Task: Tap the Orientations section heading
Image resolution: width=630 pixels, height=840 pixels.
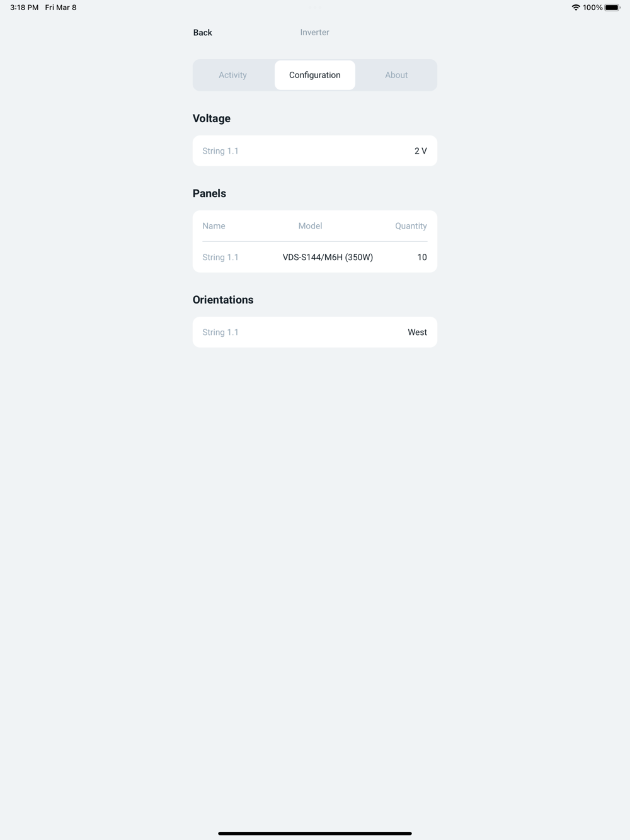Action: point(223,300)
